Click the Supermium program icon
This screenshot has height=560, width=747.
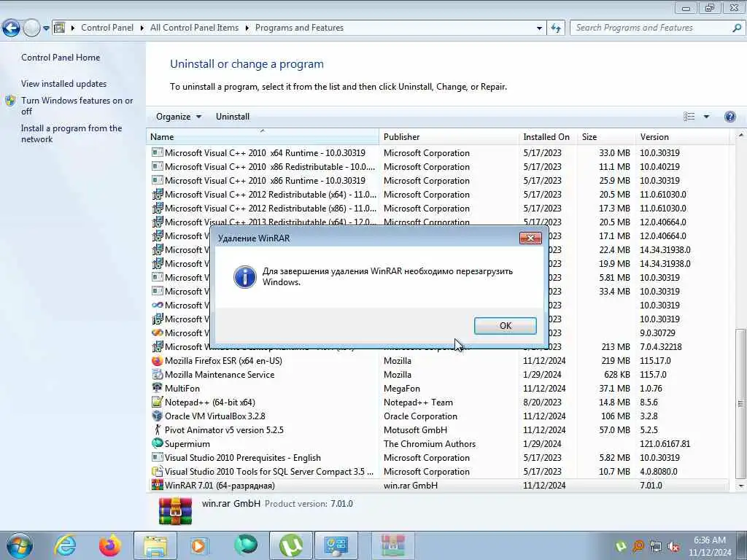point(158,443)
